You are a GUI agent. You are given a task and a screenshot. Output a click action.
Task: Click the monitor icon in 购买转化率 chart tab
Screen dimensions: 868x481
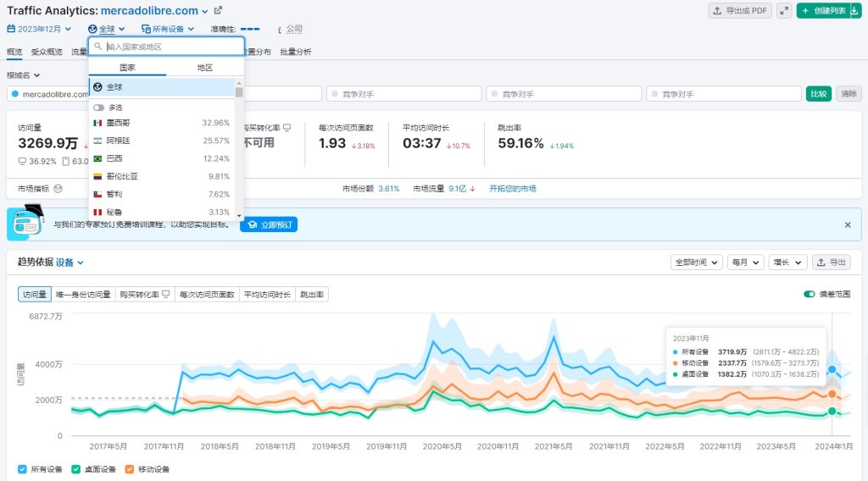click(x=165, y=295)
